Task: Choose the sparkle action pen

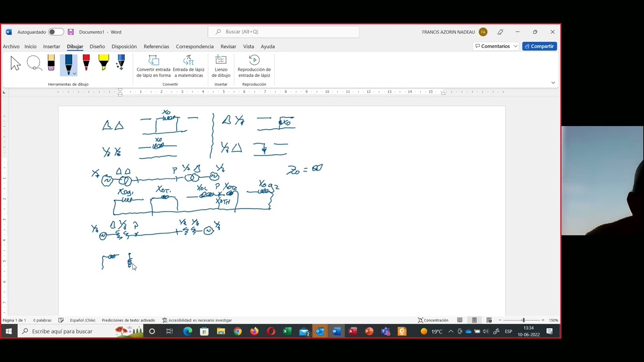Action: 121,63
